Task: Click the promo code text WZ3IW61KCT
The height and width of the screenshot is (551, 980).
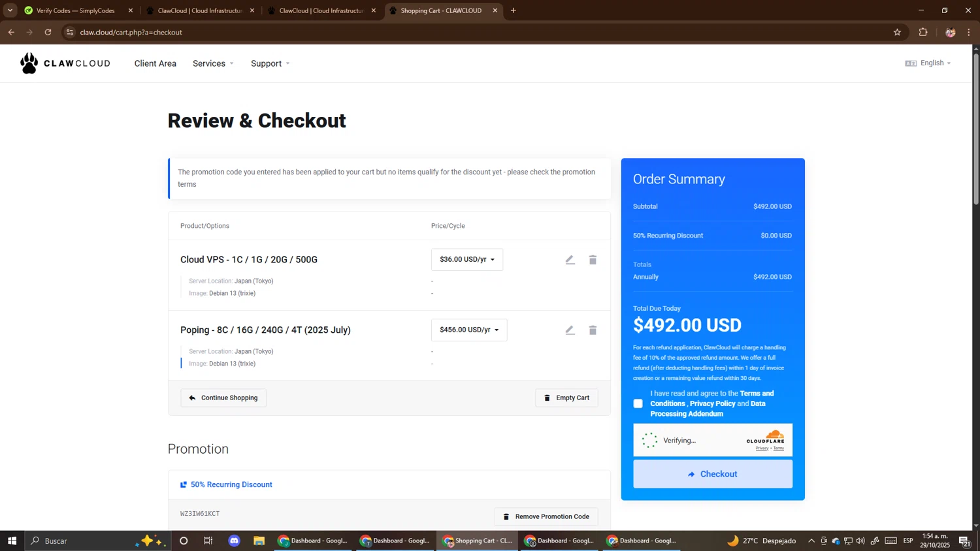Action: [x=200, y=514]
